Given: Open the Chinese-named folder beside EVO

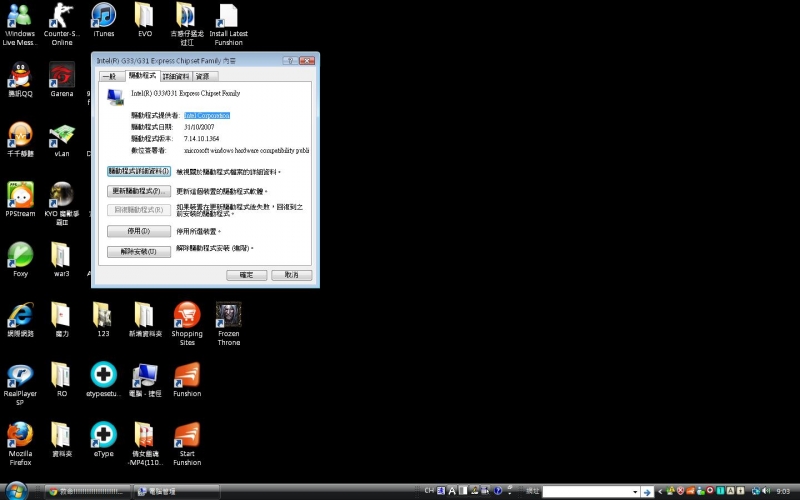Looking at the screenshot, I should (187, 24).
